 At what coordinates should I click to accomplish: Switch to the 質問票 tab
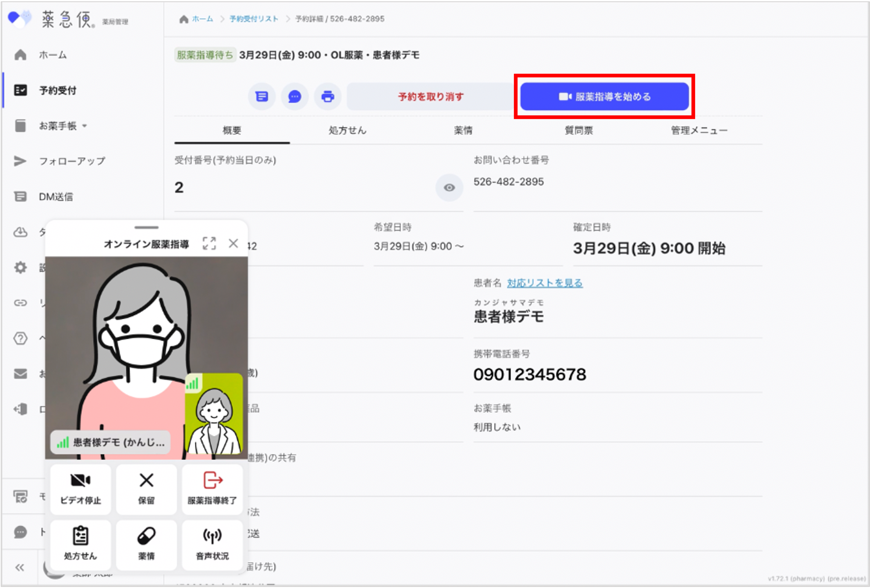click(578, 131)
